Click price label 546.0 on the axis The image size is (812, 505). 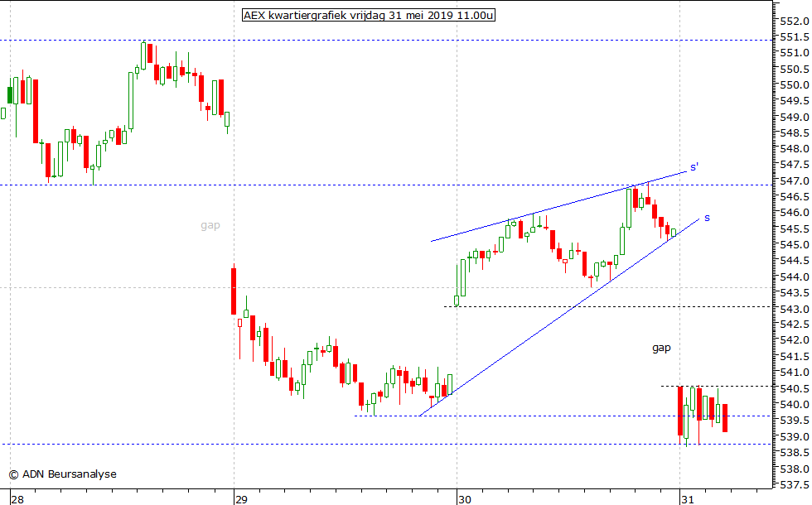(795, 213)
